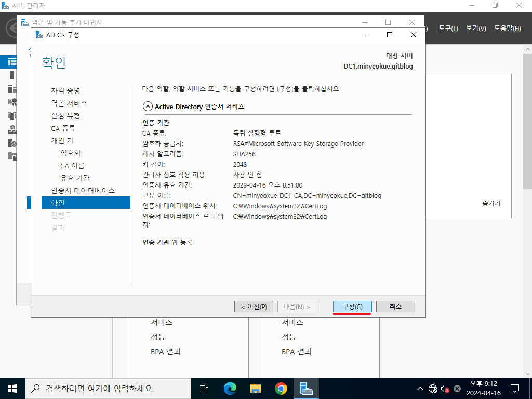The image size is (532, 399).
Task: Click the tray icon with the X circle
Action: point(457,389)
